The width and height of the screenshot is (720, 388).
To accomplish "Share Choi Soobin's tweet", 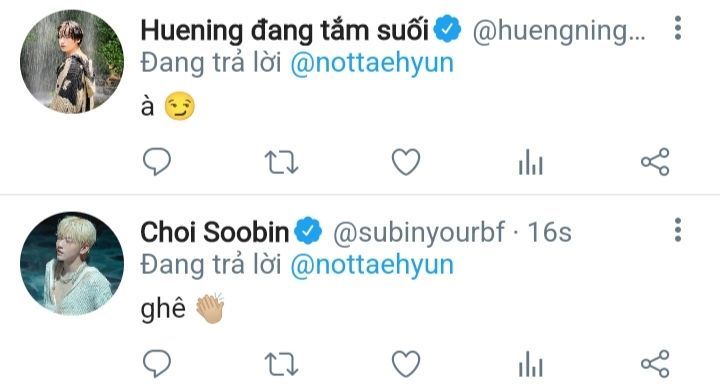I will point(655,364).
